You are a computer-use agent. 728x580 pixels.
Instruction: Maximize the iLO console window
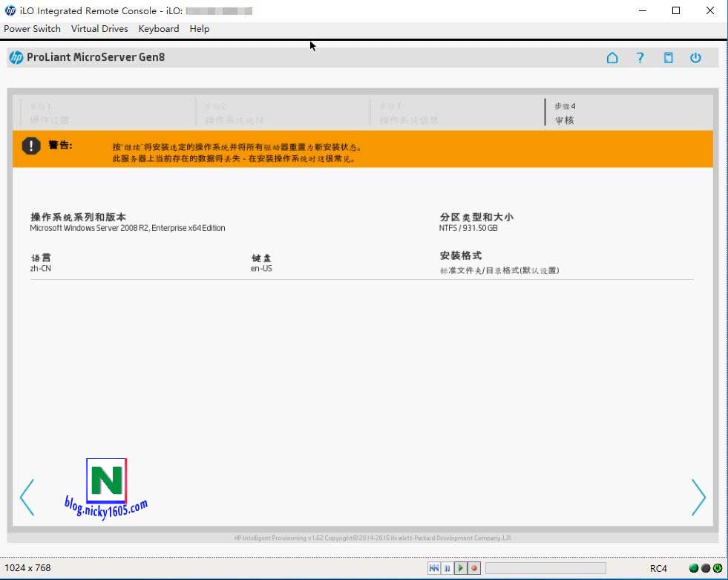(676, 10)
